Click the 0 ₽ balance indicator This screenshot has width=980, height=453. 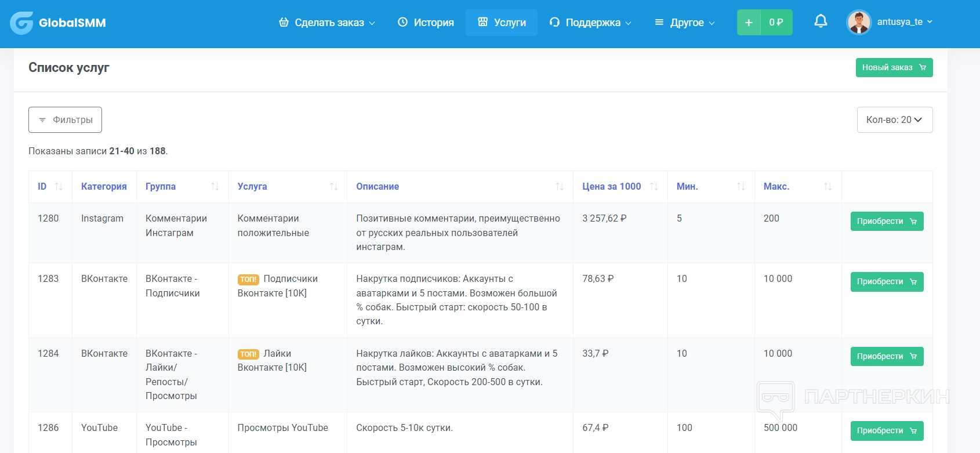[x=776, y=23]
